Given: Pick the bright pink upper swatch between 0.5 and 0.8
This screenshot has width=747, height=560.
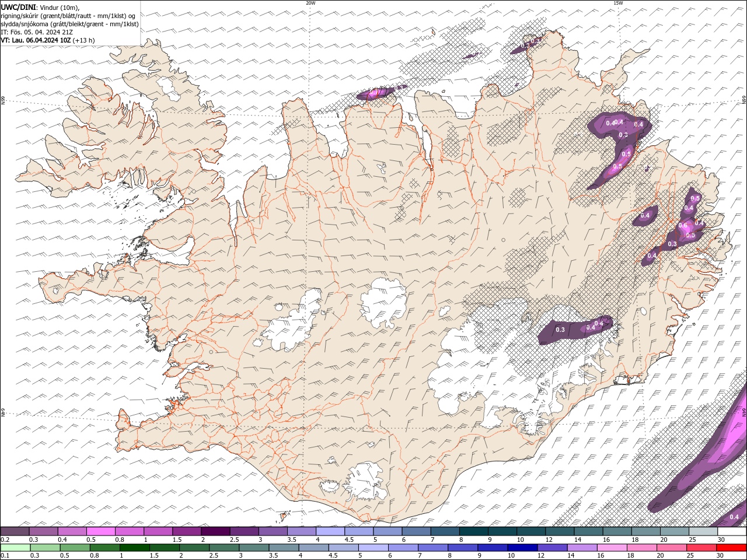Looking at the screenshot, I should click(100, 531).
